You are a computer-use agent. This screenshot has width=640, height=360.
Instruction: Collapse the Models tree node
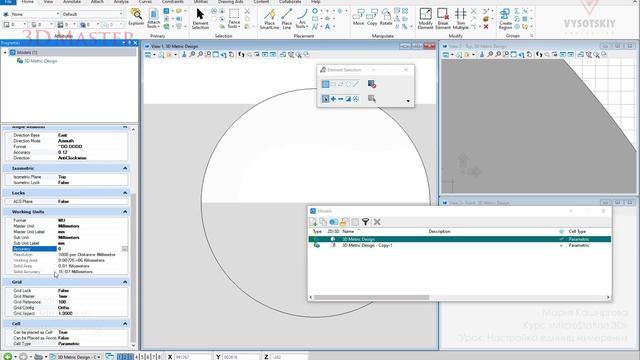pyautogui.click(x=5, y=53)
